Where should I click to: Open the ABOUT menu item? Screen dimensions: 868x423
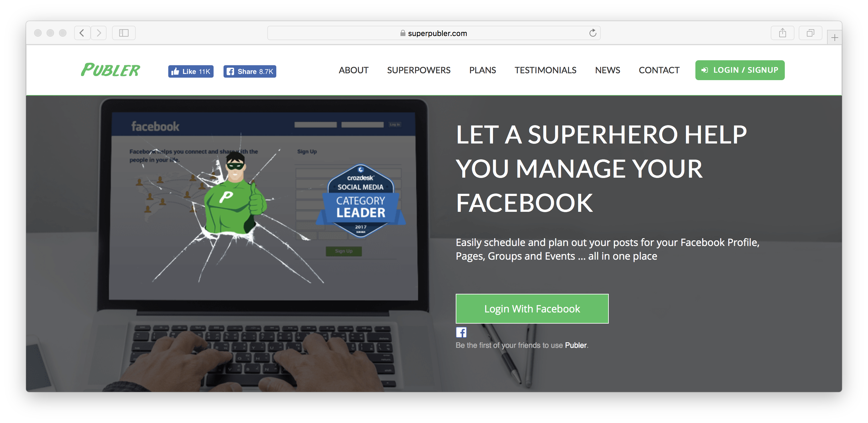pyautogui.click(x=354, y=70)
